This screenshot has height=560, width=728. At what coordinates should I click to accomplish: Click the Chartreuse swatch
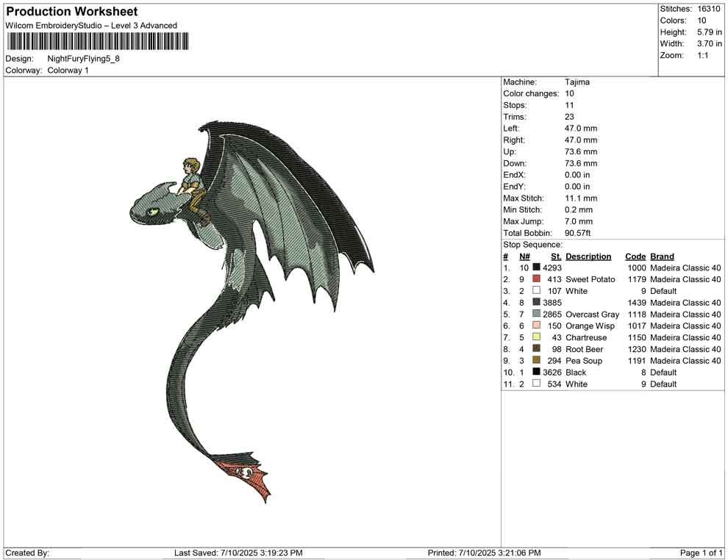point(536,337)
